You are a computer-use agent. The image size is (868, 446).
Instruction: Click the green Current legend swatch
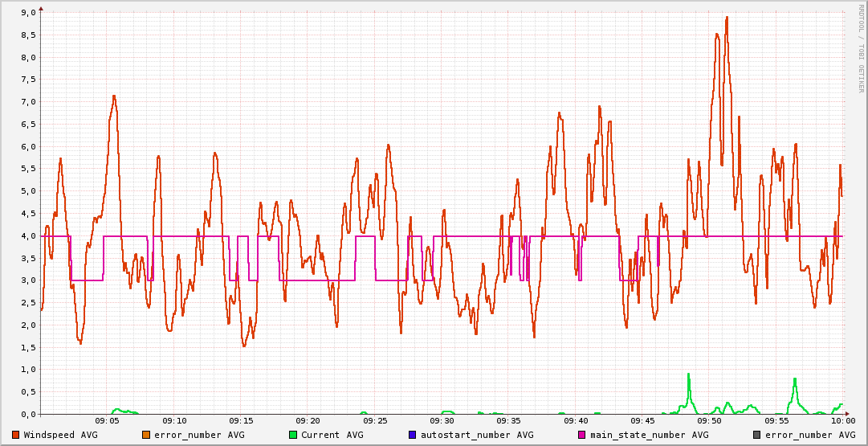pos(292,435)
